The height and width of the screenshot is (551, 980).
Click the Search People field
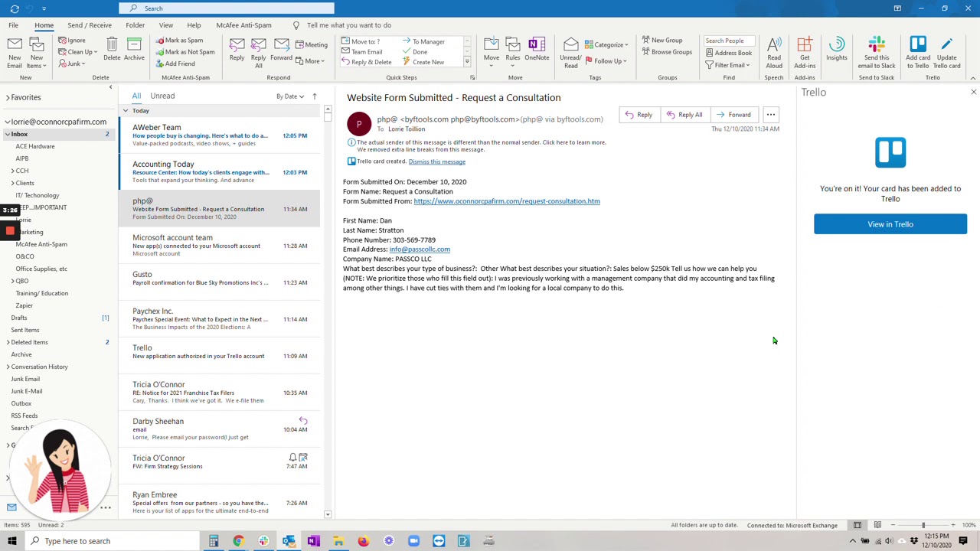tap(730, 41)
